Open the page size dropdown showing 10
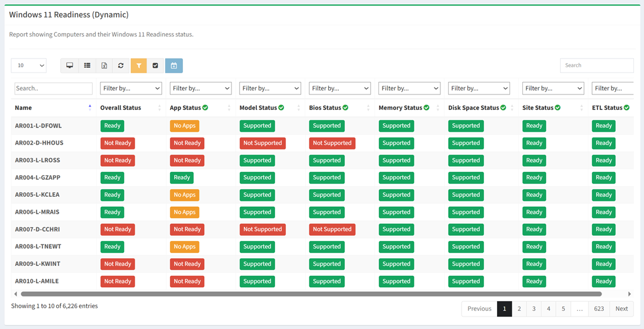Image resolution: width=644 pixels, height=329 pixels. 28,66
